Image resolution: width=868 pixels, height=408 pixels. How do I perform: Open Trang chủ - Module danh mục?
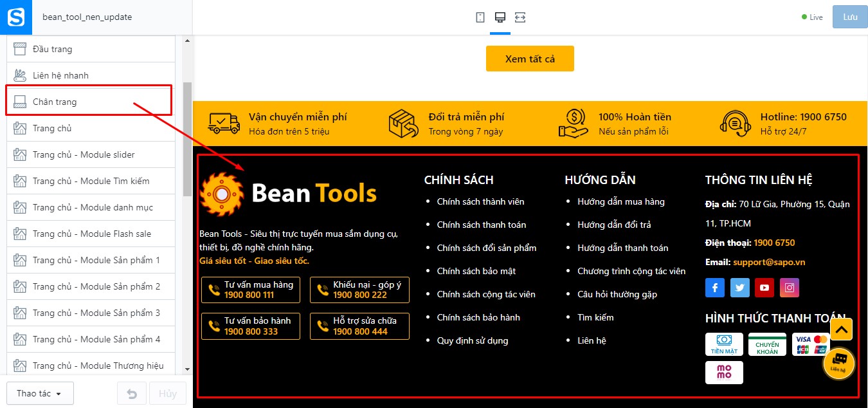tap(91, 207)
